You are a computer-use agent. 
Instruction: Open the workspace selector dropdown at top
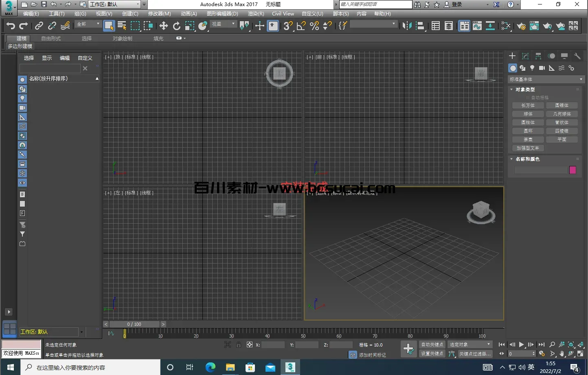[115, 4]
